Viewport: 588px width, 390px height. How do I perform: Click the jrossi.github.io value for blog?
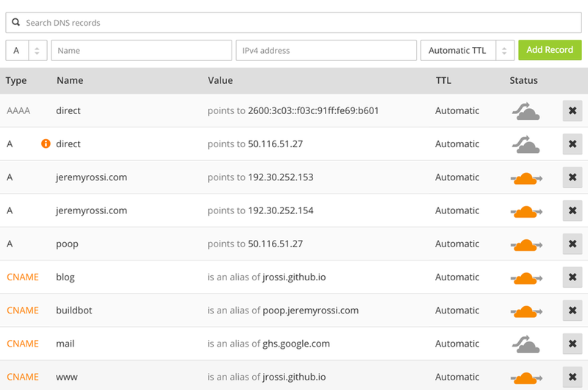tap(294, 277)
